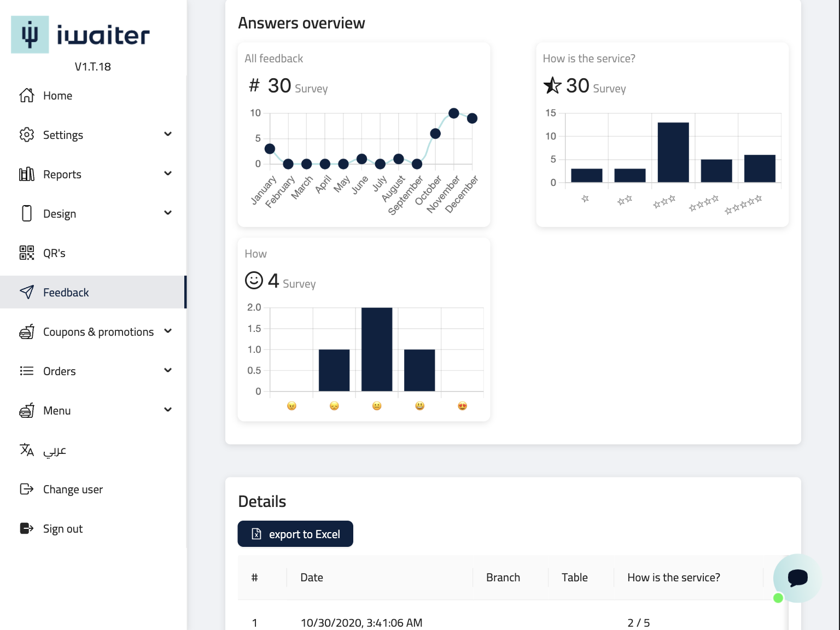Open the live chat bubble

(x=797, y=578)
